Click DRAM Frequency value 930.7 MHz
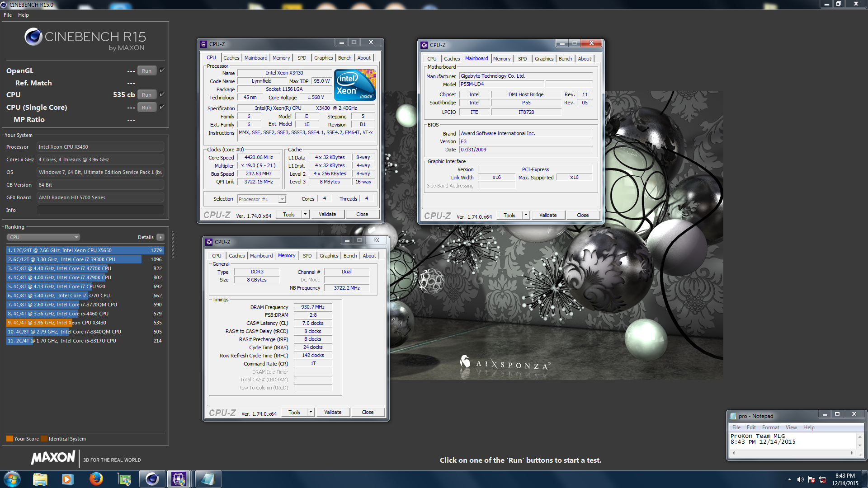 coord(313,307)
